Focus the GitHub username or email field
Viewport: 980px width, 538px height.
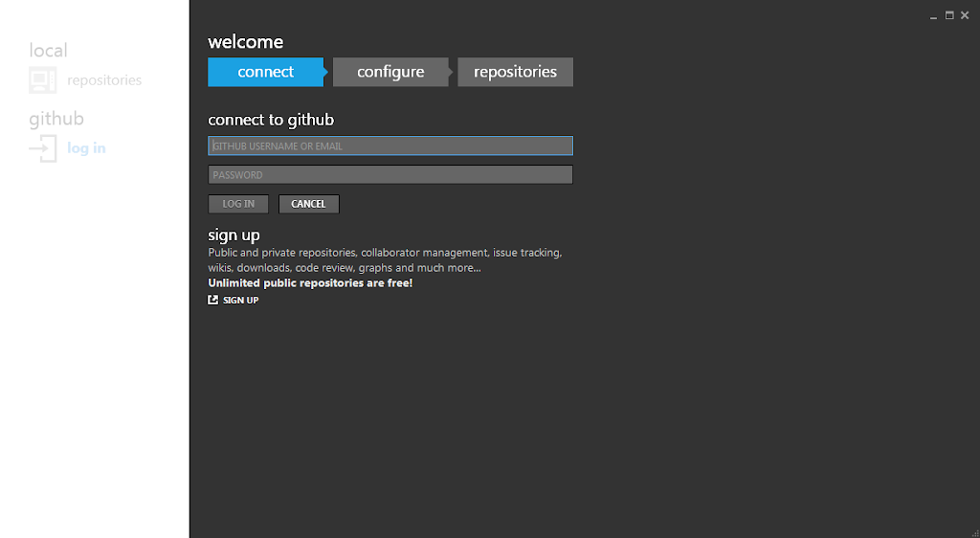click(x=390, y=146)
